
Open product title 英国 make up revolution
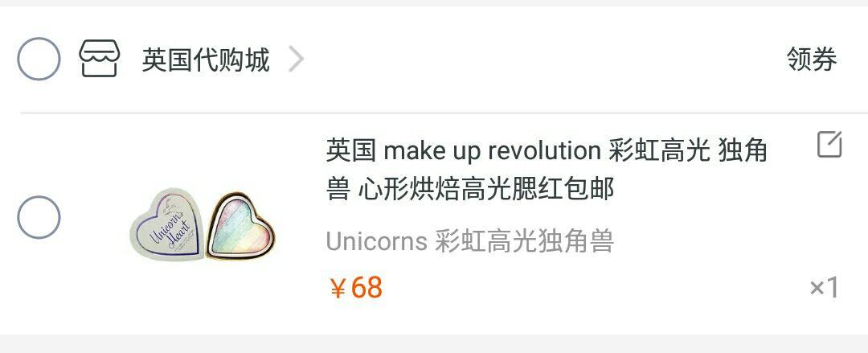(546, 170)
